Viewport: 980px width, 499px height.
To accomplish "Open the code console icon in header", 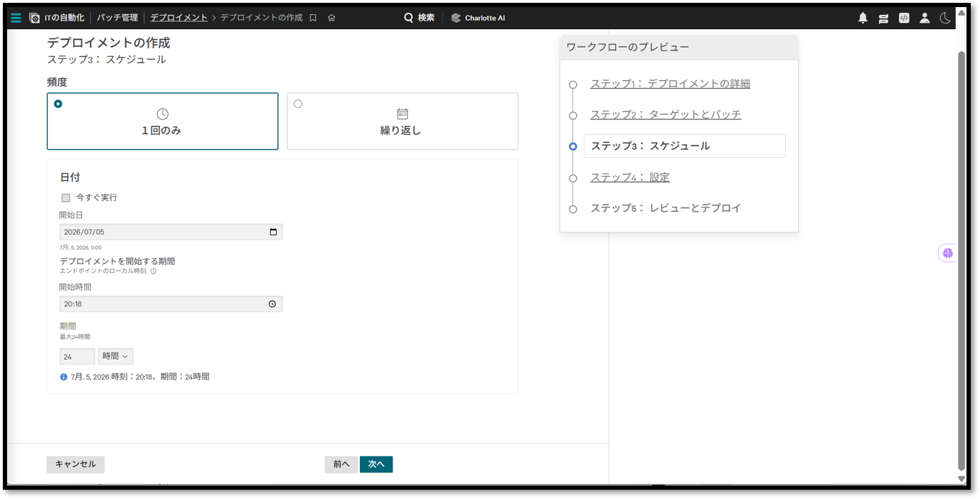I will tap(904, 18).
